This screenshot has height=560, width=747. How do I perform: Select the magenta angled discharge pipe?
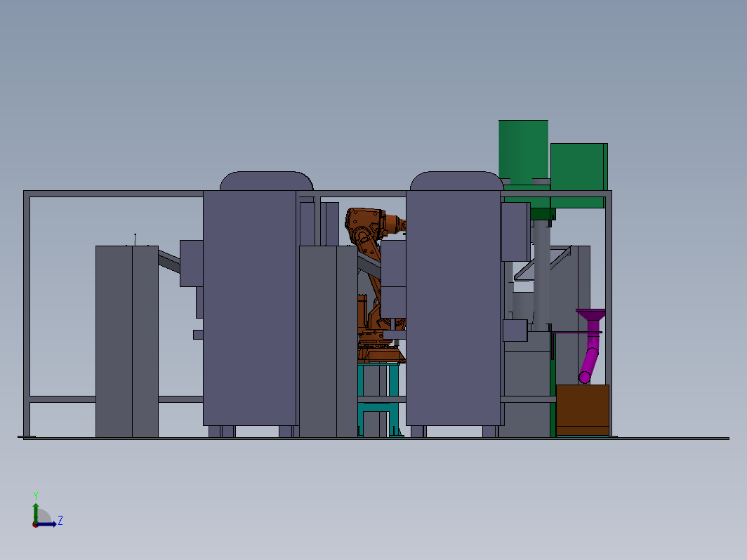[590, 364]
